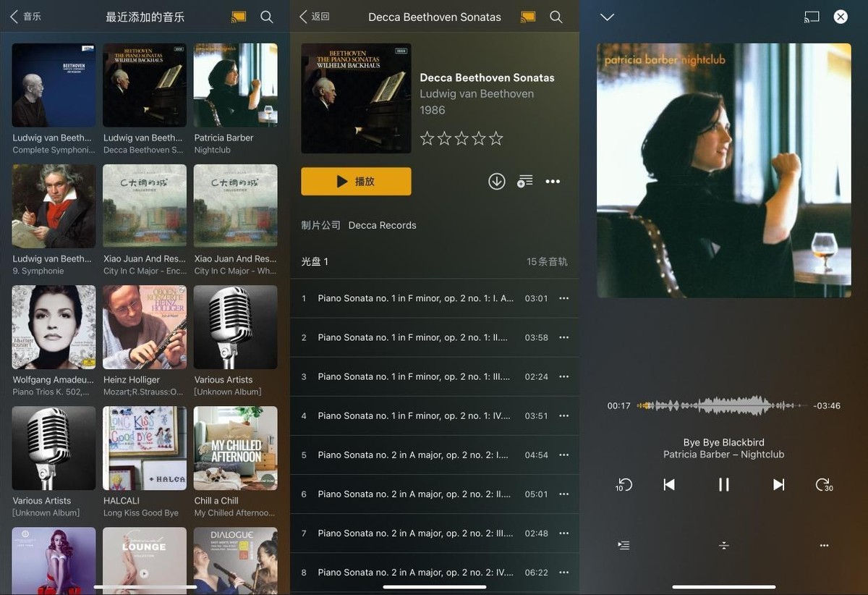Viewport: 868px width, 595px height.
Task: Tap the AirPlay cast icon in player
Action: [812, 17]
